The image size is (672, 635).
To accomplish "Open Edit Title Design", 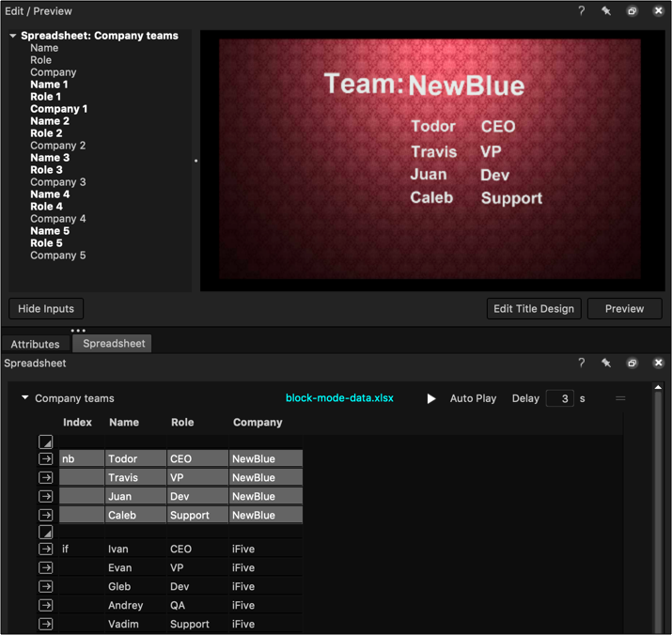I will 534,308.
